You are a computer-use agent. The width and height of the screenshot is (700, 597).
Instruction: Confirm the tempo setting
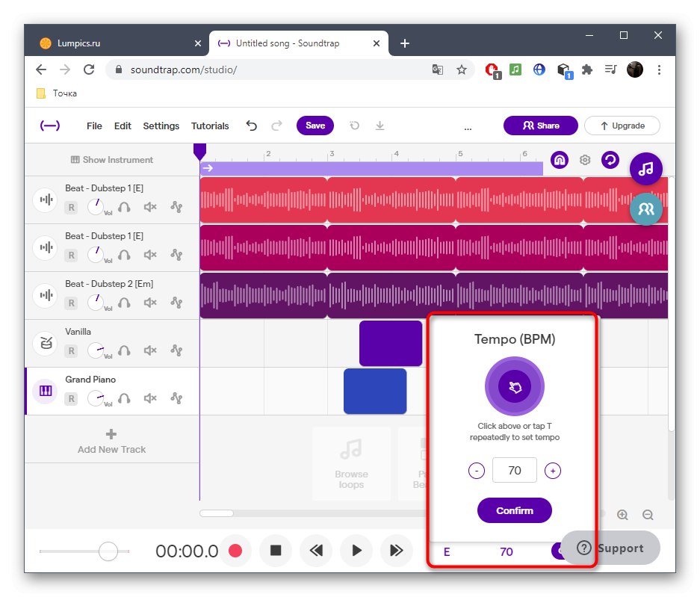tap(514, 510)
